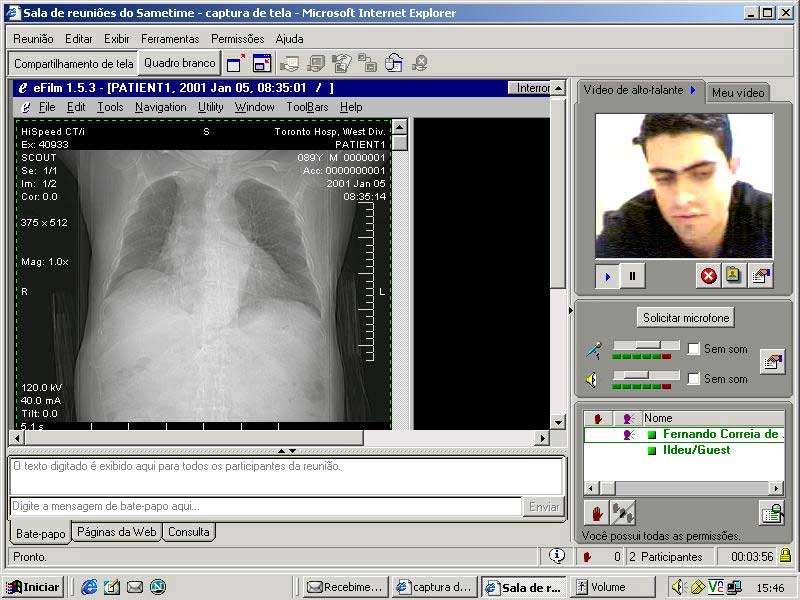Viewport: 800px width, 600px height.
Task: Click the raised hand column header
Action: (598, 419)
